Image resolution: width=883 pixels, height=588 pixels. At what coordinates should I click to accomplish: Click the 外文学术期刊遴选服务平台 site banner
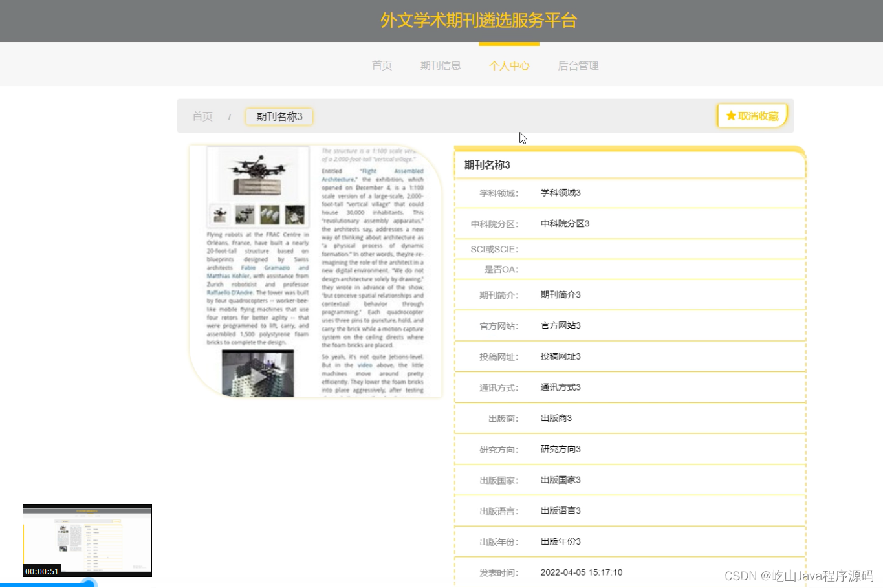[x=480, y=20]
